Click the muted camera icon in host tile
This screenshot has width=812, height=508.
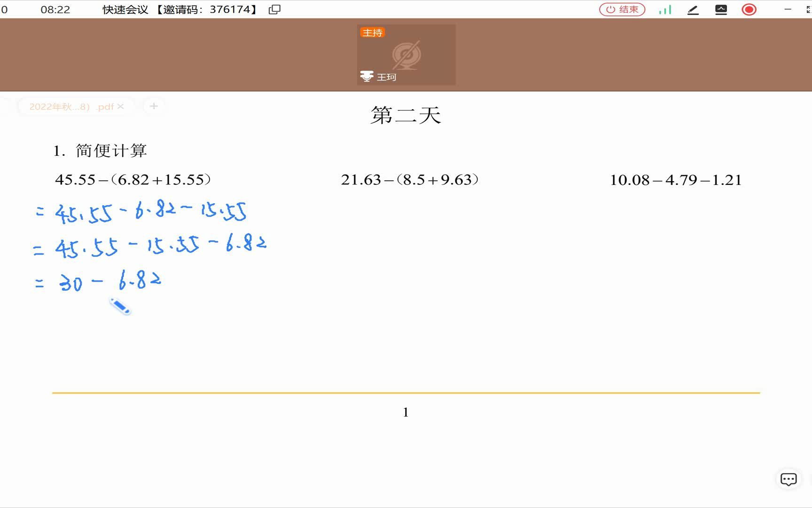406,55
